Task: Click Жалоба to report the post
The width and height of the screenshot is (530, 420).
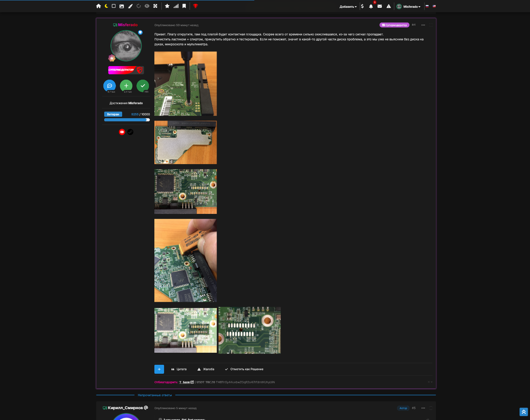Action: [x=206, y=369]
